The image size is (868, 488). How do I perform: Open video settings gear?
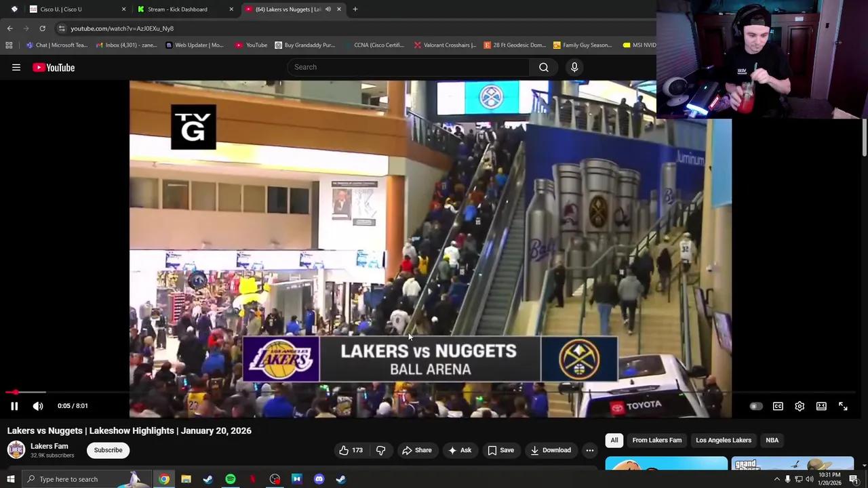point(800,406)
